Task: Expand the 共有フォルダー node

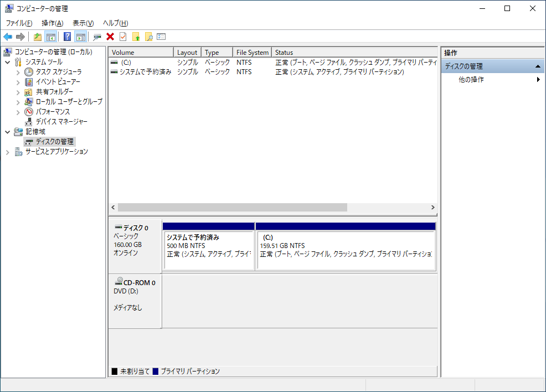Action: click(18, 92)
